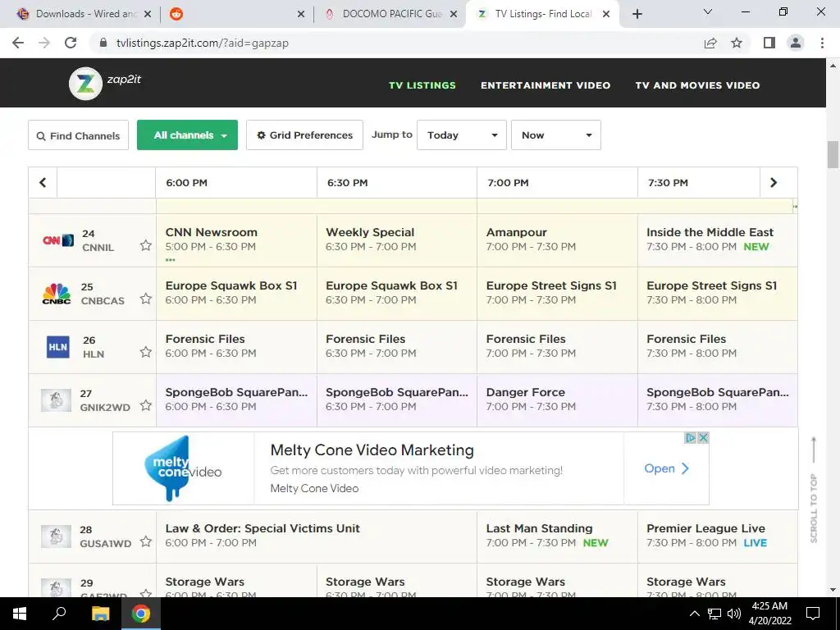
Task: Favorite channel 28 GUSA1WD with star
Action: 146,541
